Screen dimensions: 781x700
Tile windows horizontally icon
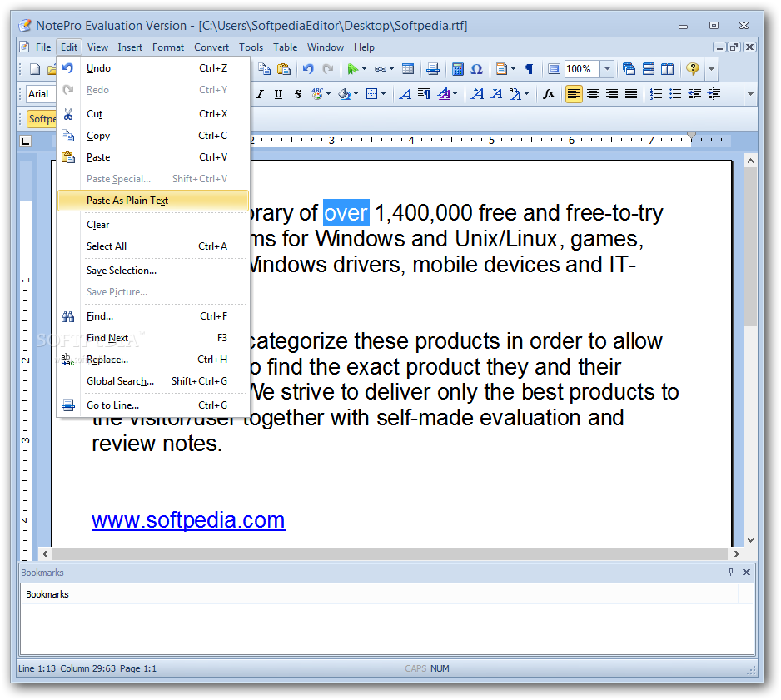649,69
